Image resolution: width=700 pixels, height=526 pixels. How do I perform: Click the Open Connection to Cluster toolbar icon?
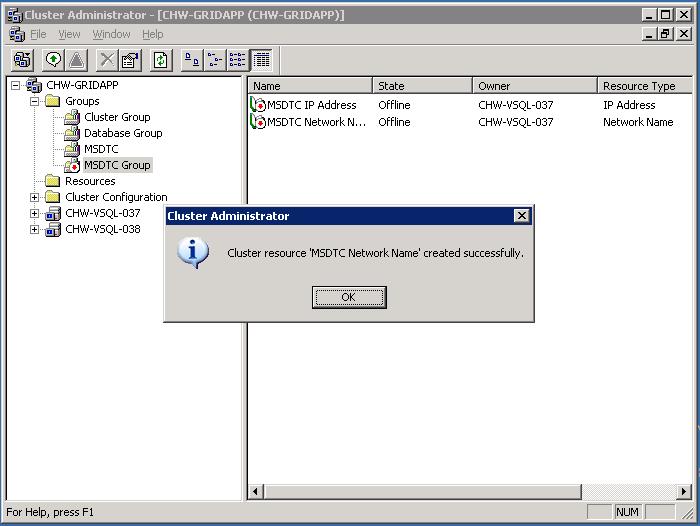[x=22, y=60]
